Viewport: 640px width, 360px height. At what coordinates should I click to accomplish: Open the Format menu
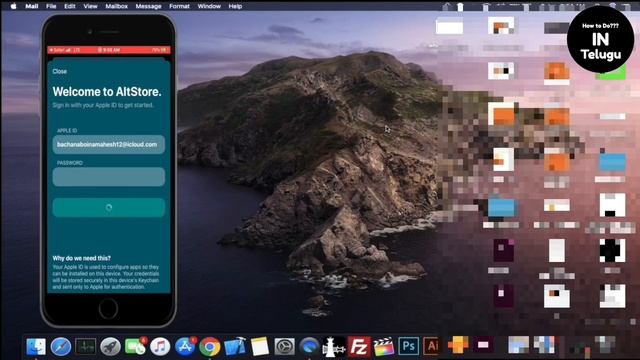coord(179,6)
